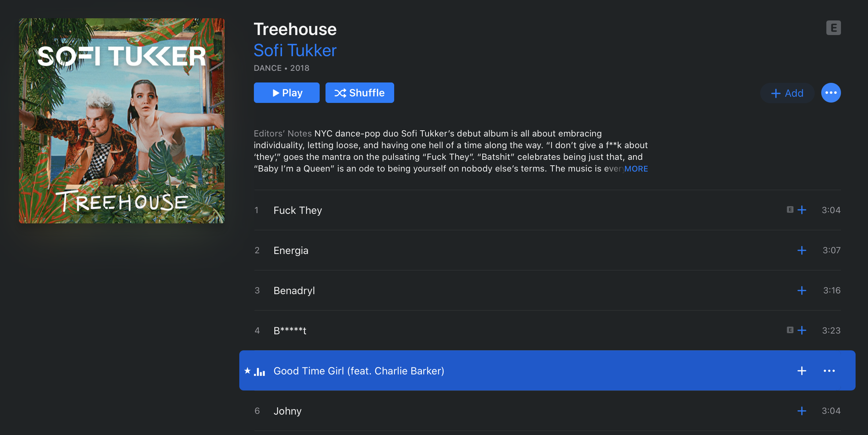The width and height of the screenshot is (868, 435).
Task: Click plus icon on B******t track
Action: (802, 330)
